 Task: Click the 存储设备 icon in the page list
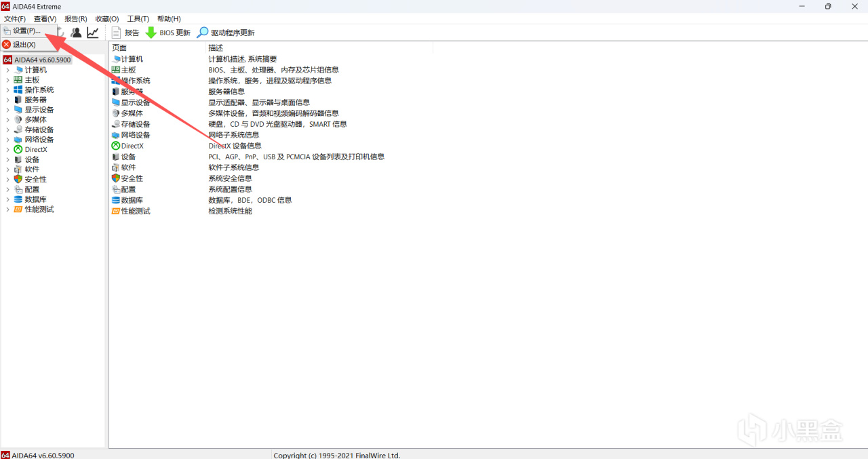coord(116,124)
